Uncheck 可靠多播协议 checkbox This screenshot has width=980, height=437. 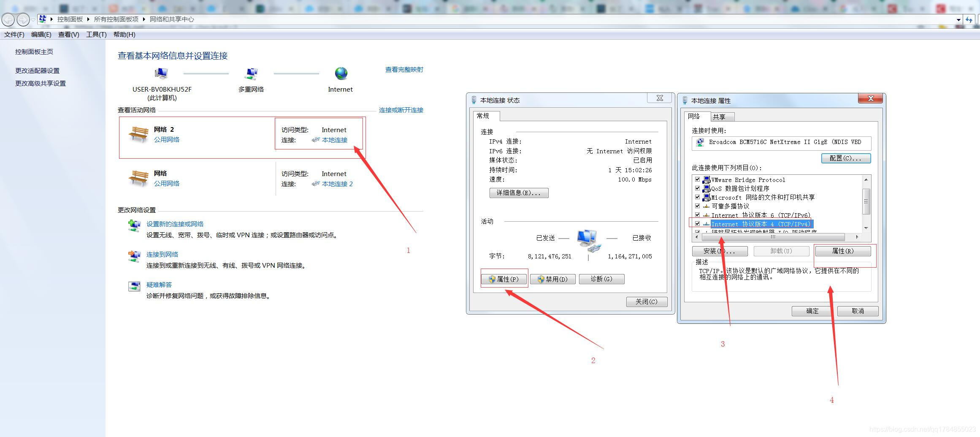point(697,206)
